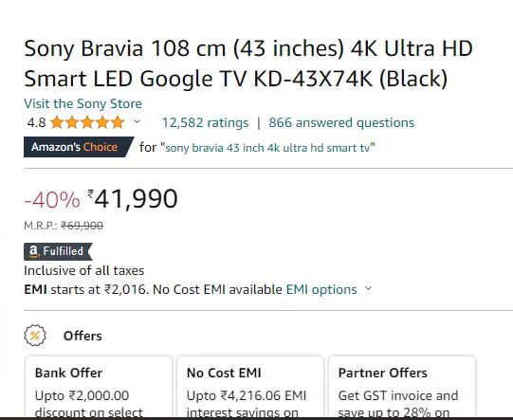
Task: Click the sony bravia 43 inch search term link
Action: (x=267, y=148)
